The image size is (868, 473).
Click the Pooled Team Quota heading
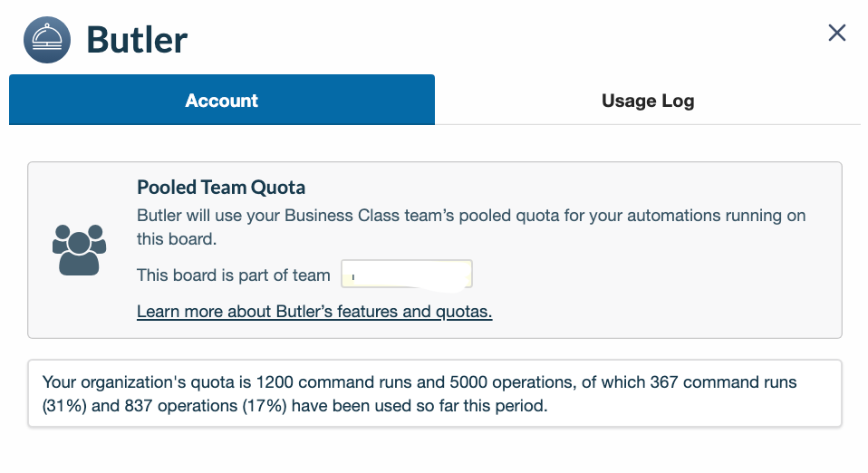point(221,188)
